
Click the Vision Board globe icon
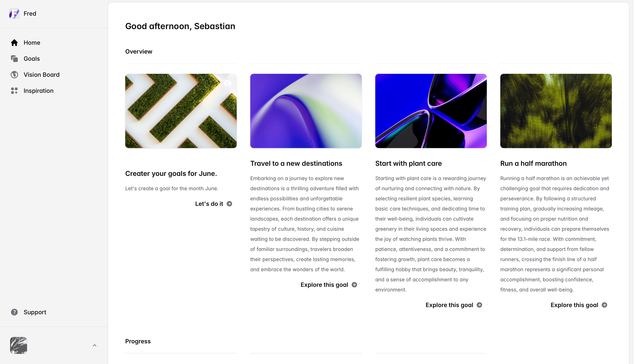[14, 75]
